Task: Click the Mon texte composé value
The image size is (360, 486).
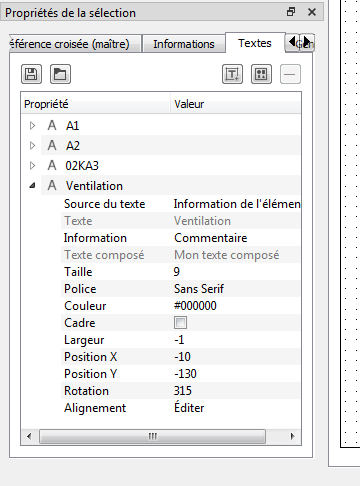Action: pyautogui.click(x=227, y=255)
